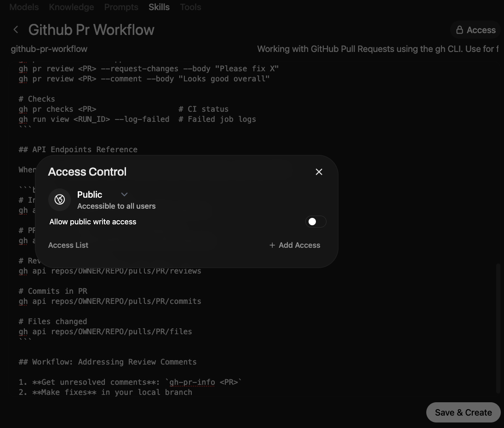Click the vertical scrollbar on the right edge
This screenshot has height=428, width=504.
pyautogui.click(x=498, y=328)
